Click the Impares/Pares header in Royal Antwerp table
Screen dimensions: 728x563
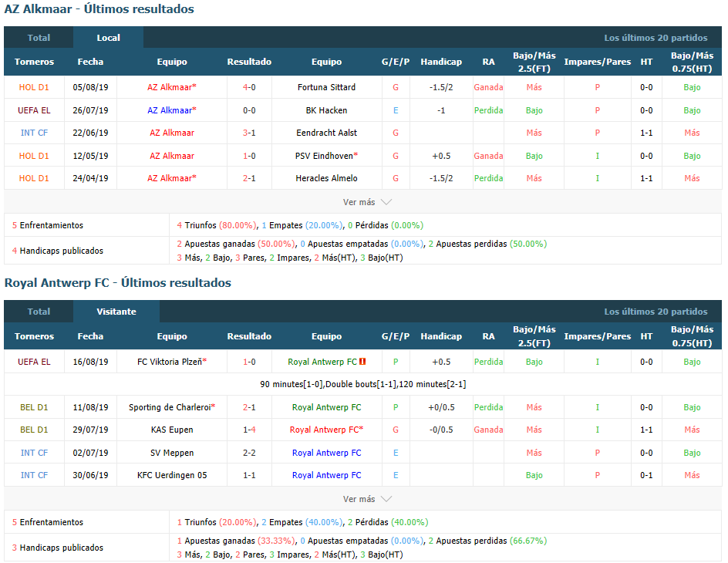point(597,336)
